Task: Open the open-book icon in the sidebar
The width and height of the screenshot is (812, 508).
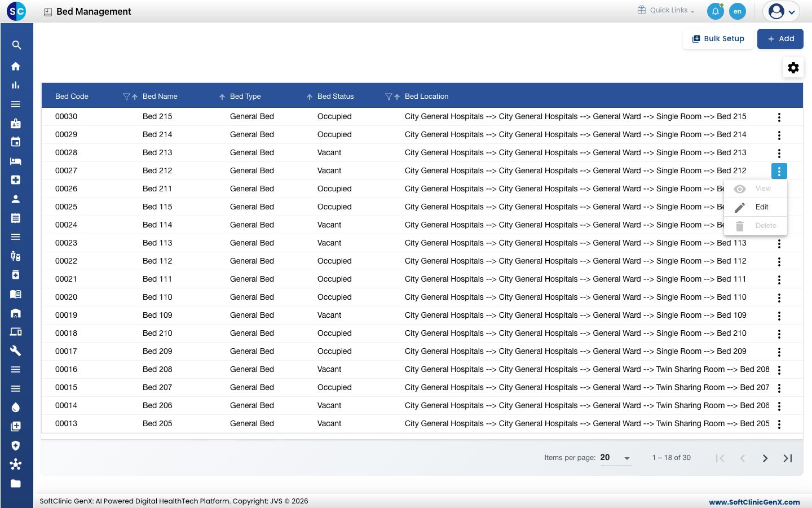Action: [x=16, y=294]
